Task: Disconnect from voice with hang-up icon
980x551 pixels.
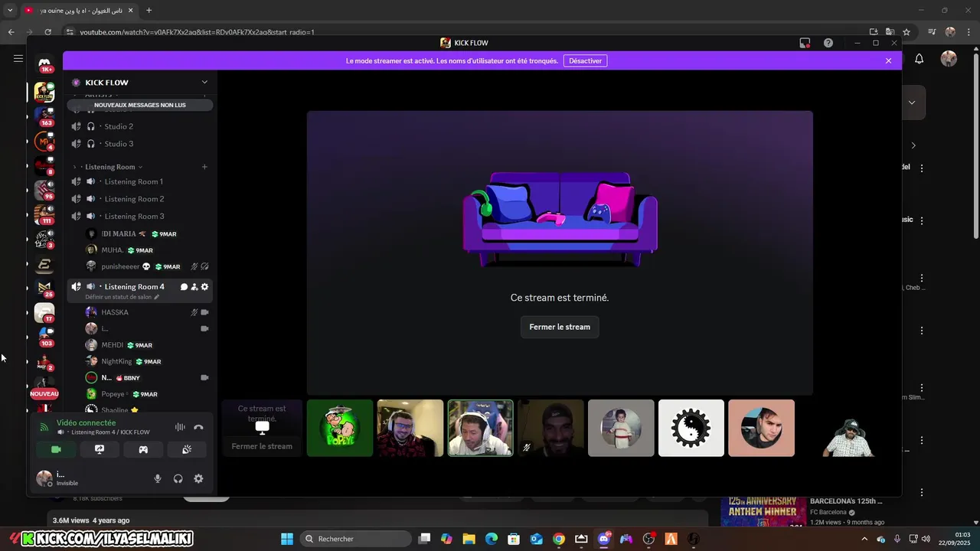Action: (198, 427)
